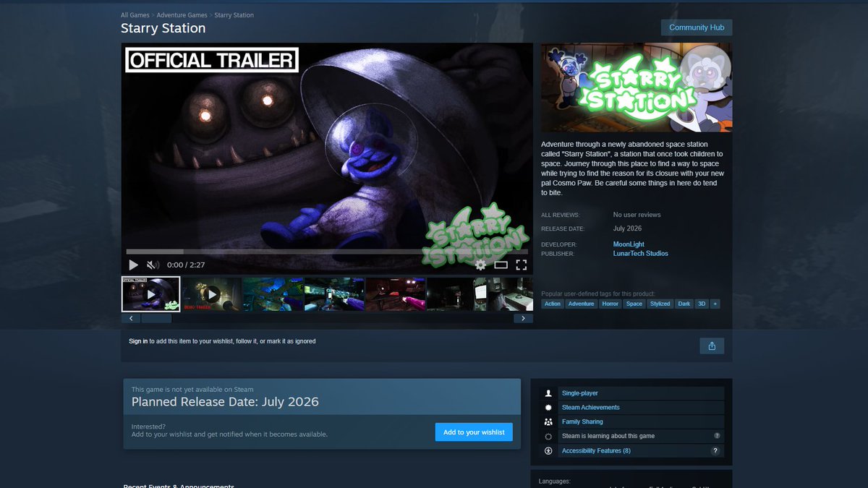The image size is (868, 488).
Task: Open video settings gear icon
Action: click(480, 265)
